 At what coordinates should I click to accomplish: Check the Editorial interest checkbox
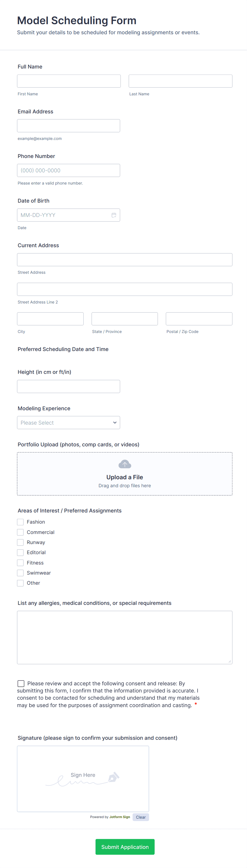pos(20,552)
